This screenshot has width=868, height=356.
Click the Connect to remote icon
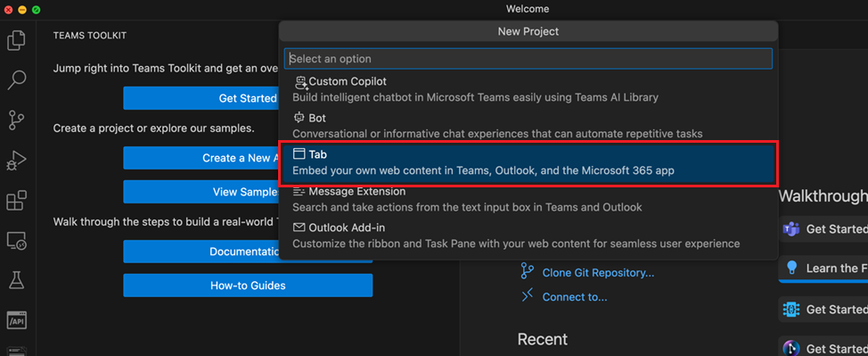click(527, 296)
